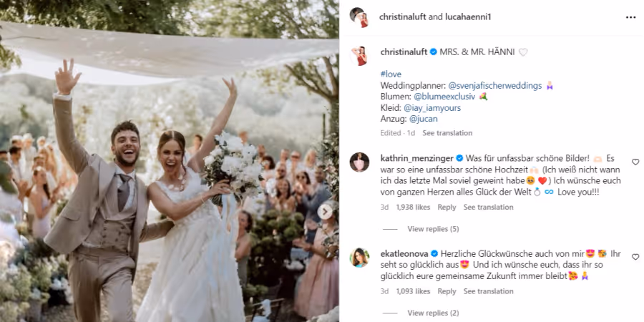
Task: Open the @iay_iamyours mention
Action: tap(432, 108)
